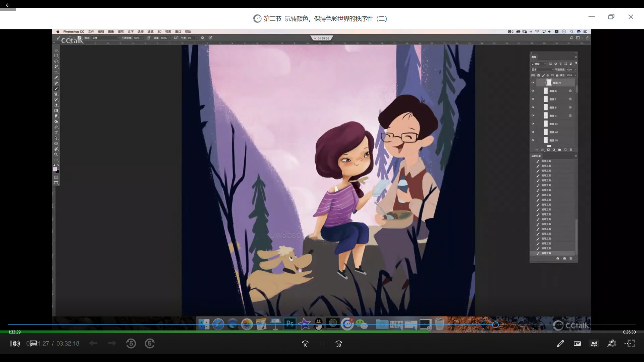Click the add layer style fx icon
This screenshot has height=362, width=644.
(542, 150)
